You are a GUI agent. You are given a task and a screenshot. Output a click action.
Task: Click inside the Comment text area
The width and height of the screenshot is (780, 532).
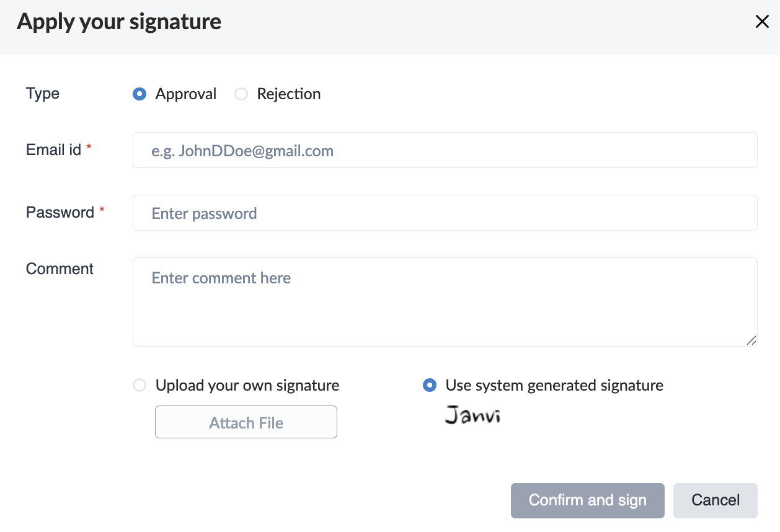[x=445, y=302]
